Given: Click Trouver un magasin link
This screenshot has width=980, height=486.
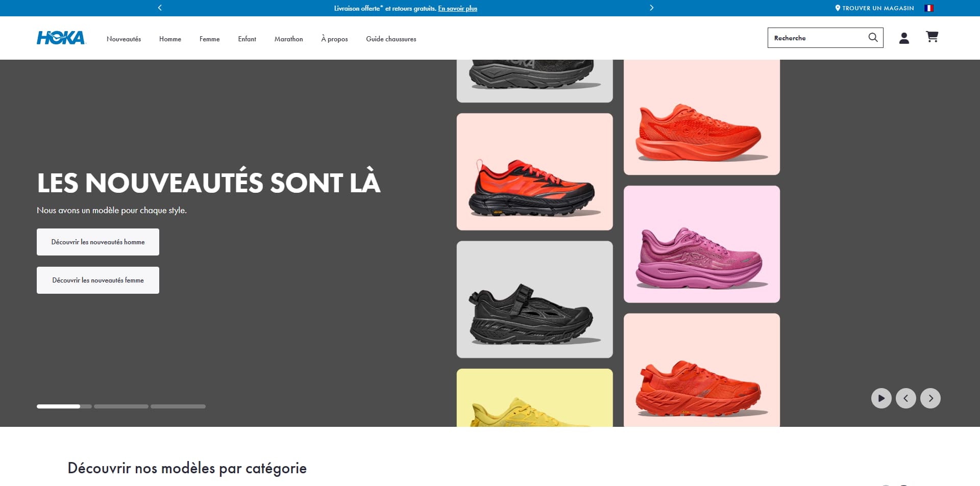Looking at the screenshot, I should [x=874, y=8].
